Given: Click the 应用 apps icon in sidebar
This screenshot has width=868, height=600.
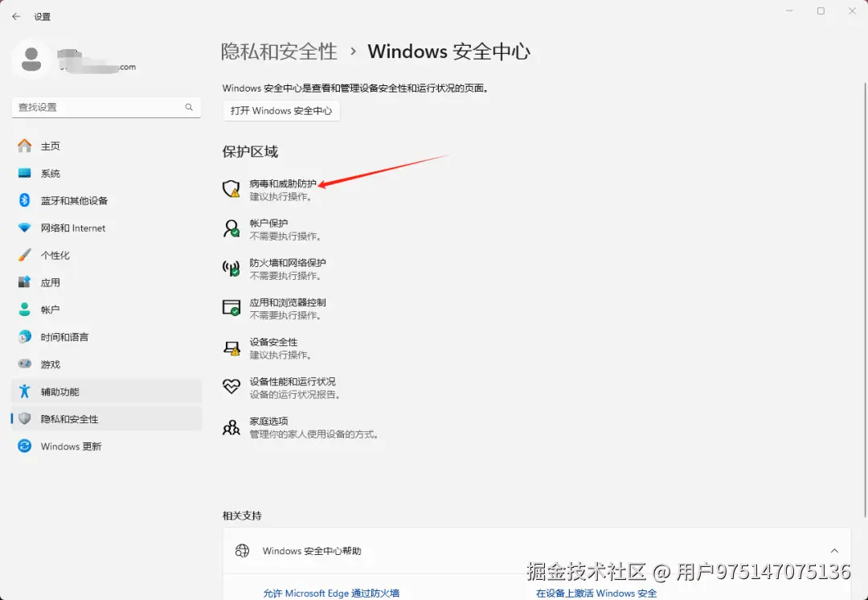Looking at the screenshot, I should coord(24,282).
